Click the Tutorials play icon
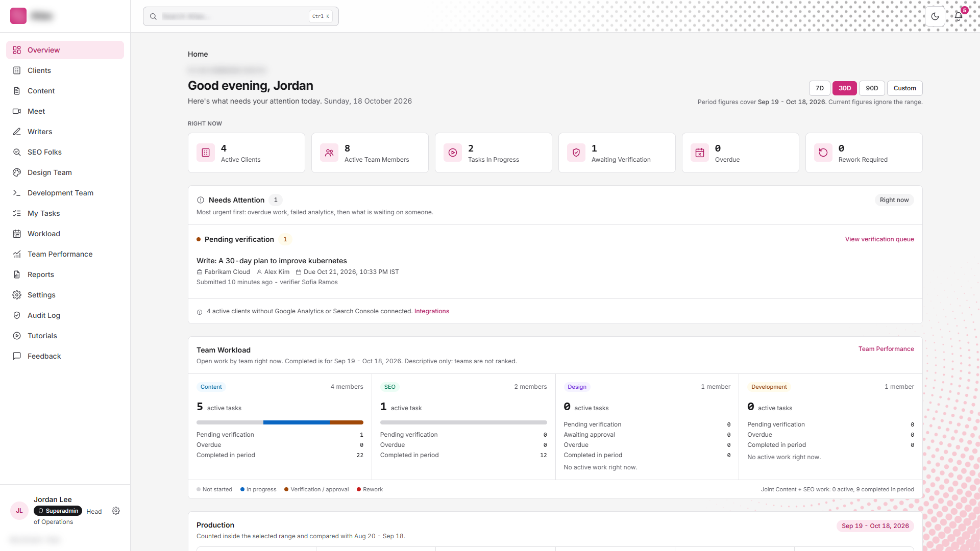The height and width of the screenshot is (551, 980). 17,336
